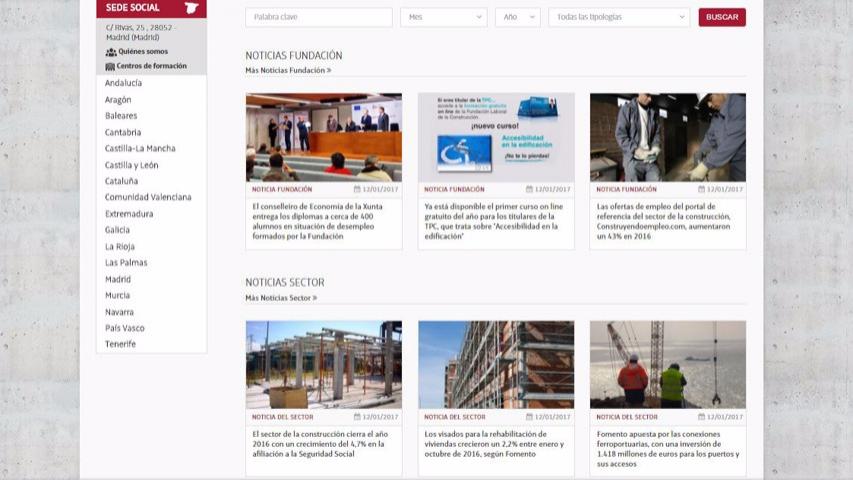853x480 pixels.
Task: Click calendar icon on the TPC online course card
Action: [x=530, y=189]
